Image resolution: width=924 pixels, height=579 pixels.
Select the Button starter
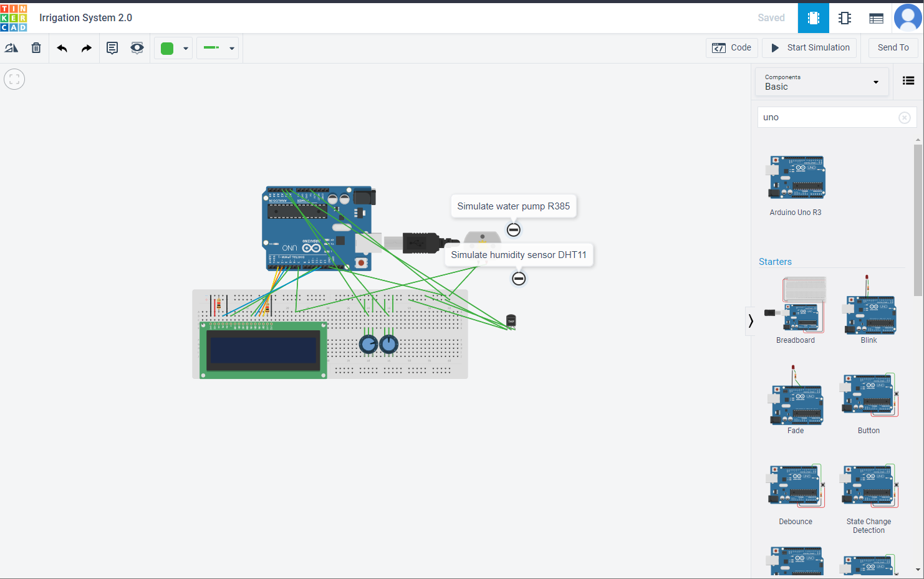tap(869, 403)
